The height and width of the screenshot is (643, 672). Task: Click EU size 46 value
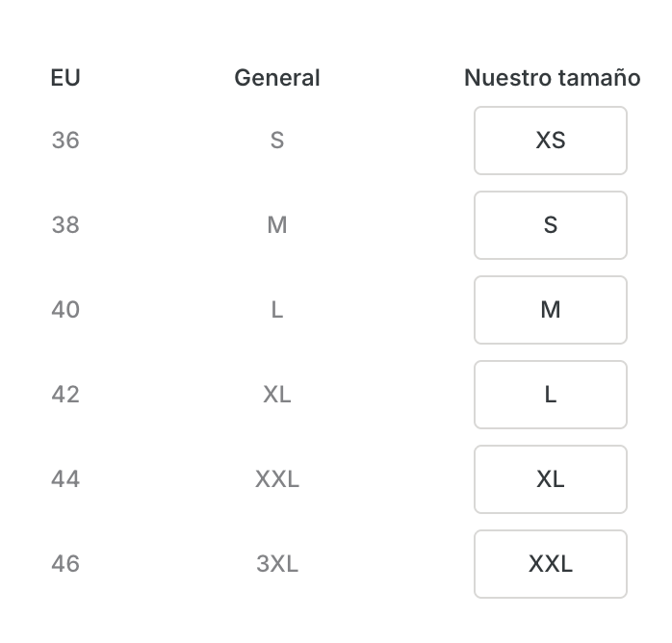coord(65,564)
